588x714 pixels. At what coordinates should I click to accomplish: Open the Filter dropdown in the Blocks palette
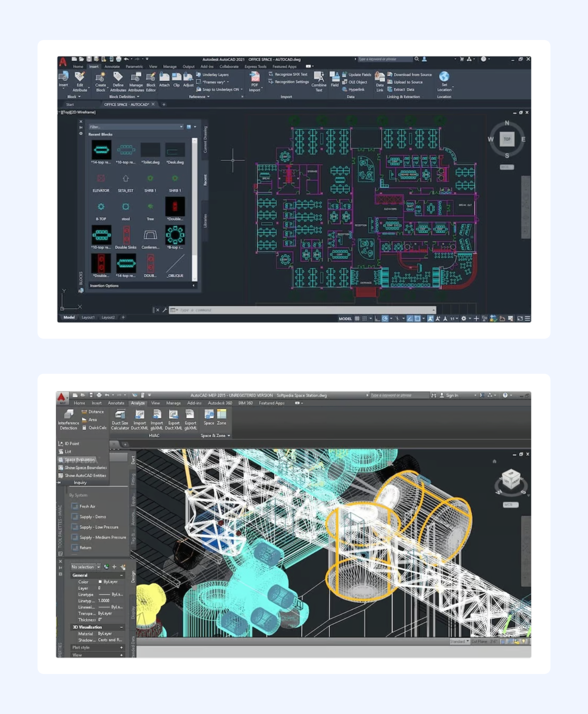tap(181, 127)
